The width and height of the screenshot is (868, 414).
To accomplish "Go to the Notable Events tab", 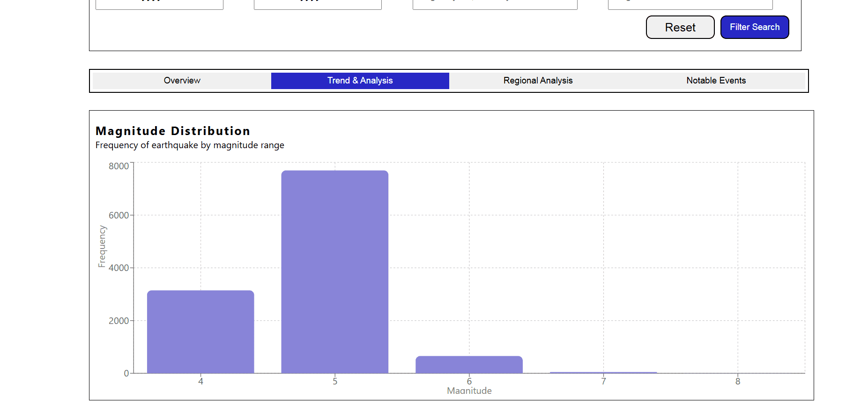I will click(x=716, y=81).
